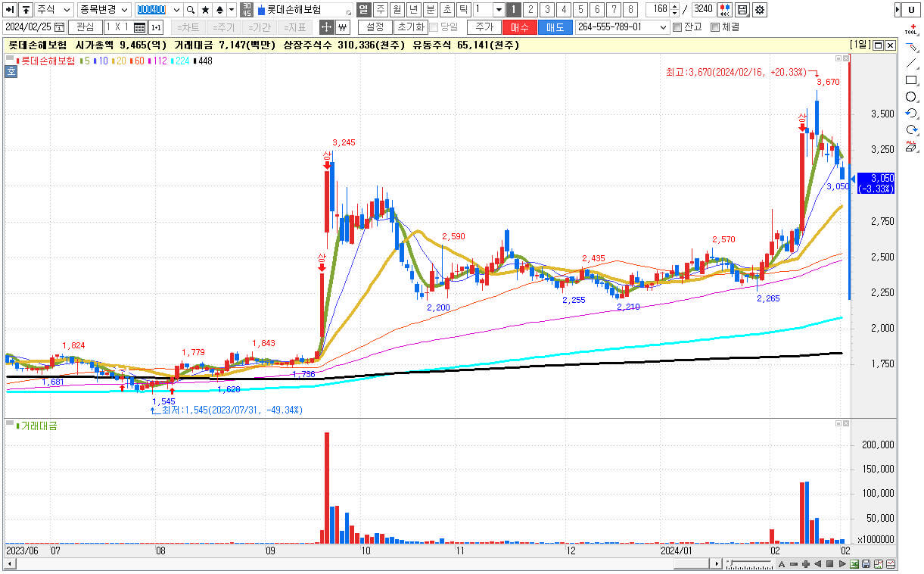Viewport: 924px width, 574px height.
Task: Click the bell/spade alert icon
Action: point(219,10)
